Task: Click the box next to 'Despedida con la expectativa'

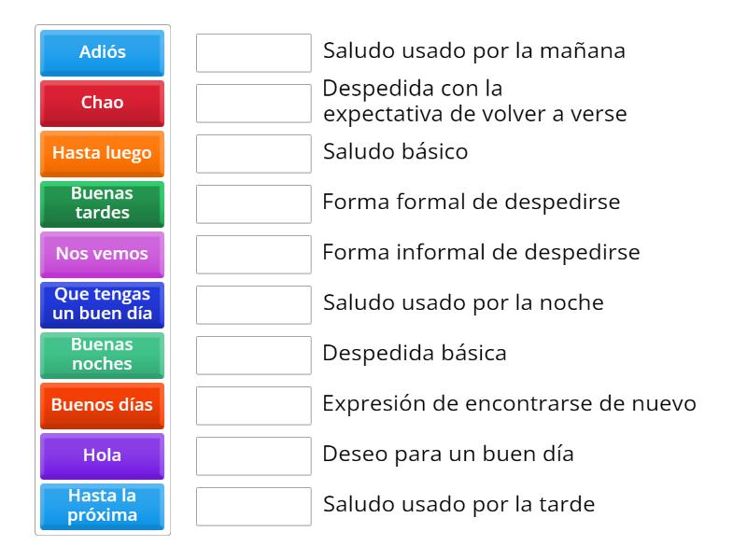Action: [x=253, y=104]
